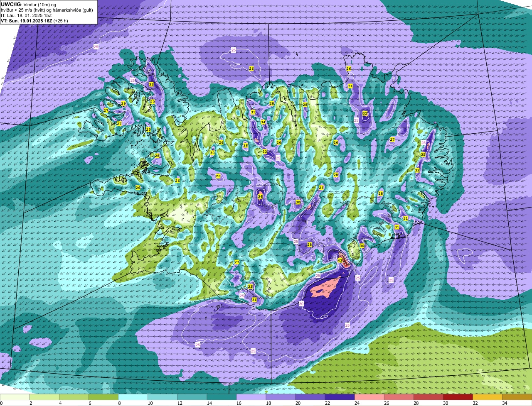Click the 30–32 m/s dark red legend swatch
The height and width of the screenshot is (406, 532).
pos(458,397)
